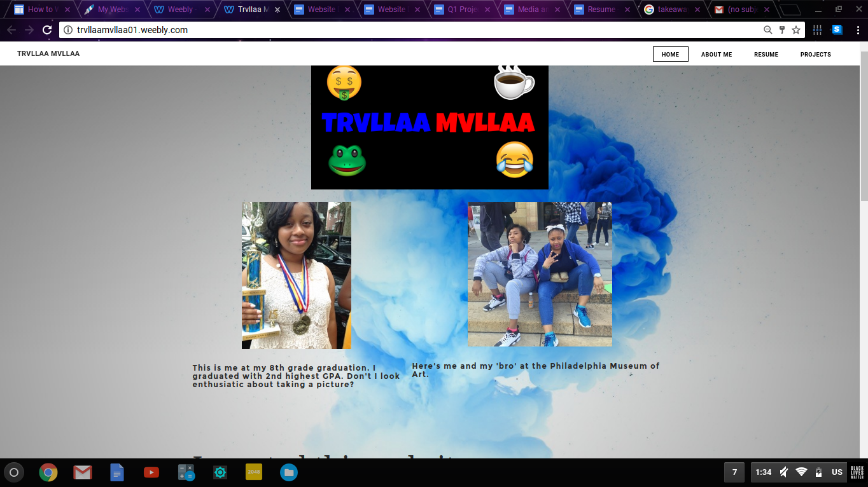Open the Files app in the shelf
The image size is (868, 487).
288,472
